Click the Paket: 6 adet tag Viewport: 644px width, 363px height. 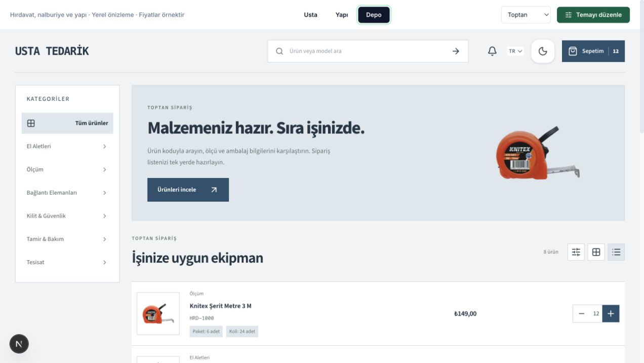[206, 332]
